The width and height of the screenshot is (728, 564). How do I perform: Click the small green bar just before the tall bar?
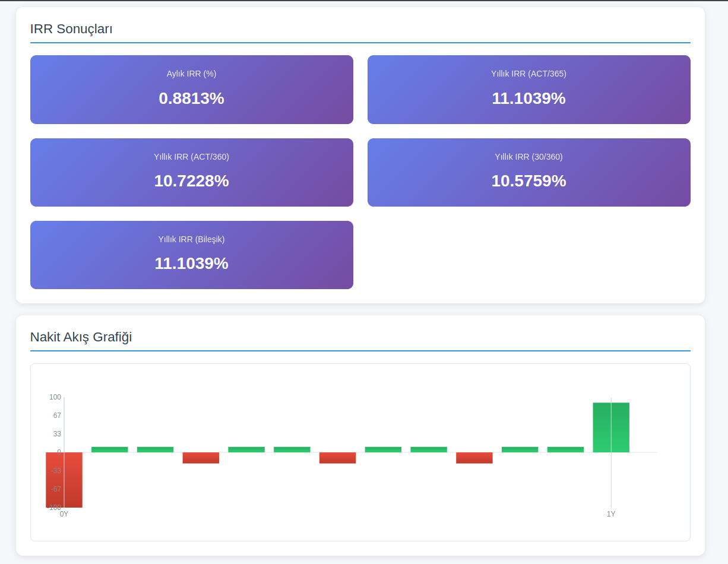click(565, 449)
